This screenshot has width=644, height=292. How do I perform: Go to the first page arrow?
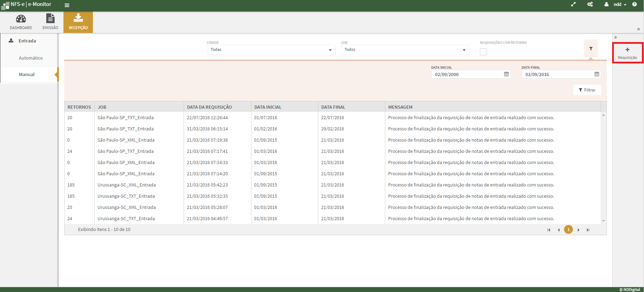549,230
